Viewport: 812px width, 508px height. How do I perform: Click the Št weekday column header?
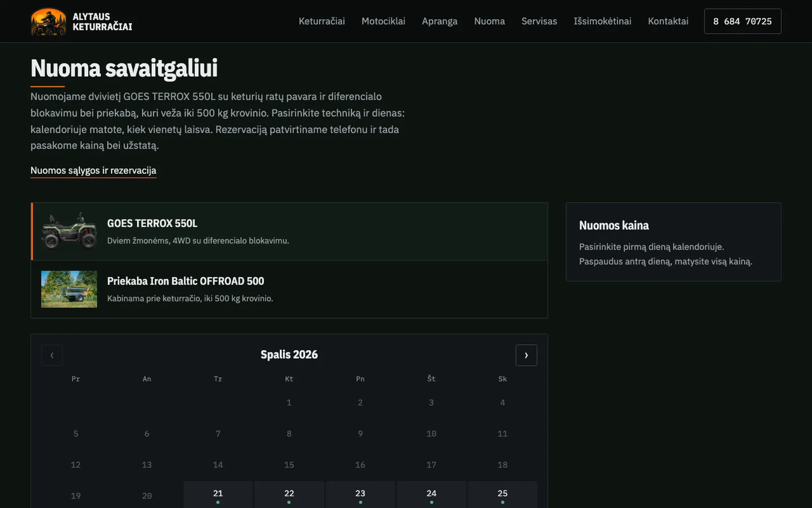[431, 379]
